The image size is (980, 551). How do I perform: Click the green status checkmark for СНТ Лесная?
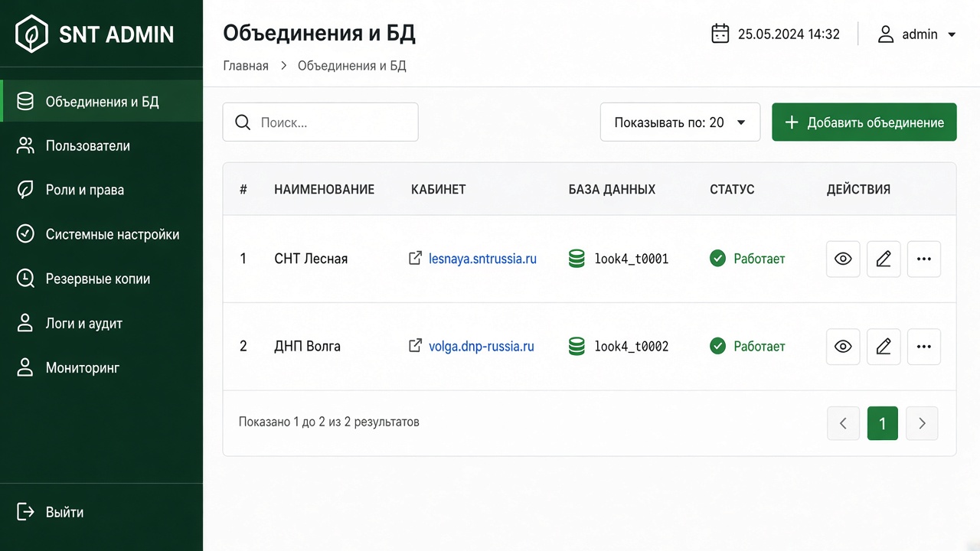(x=717, y=259)
